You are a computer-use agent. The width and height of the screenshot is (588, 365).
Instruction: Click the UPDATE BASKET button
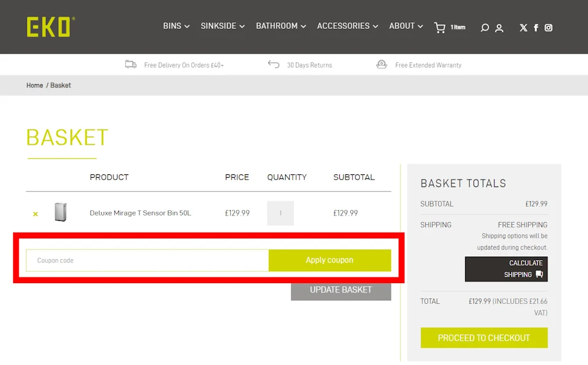(x=341, y=290)
